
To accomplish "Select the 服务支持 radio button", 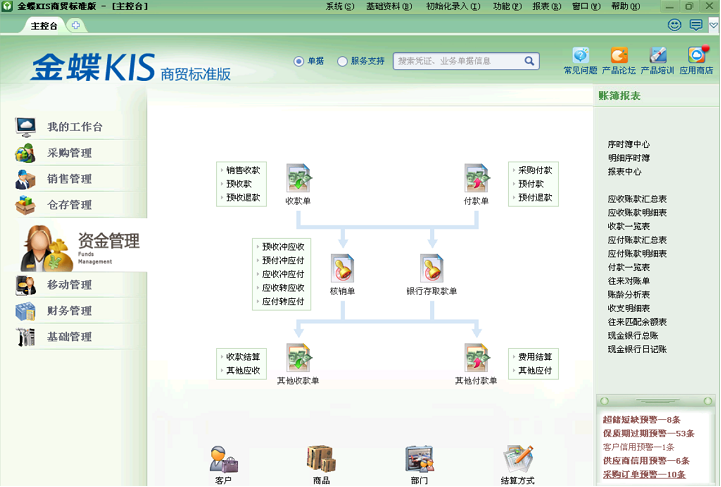I will pos(342,61).
